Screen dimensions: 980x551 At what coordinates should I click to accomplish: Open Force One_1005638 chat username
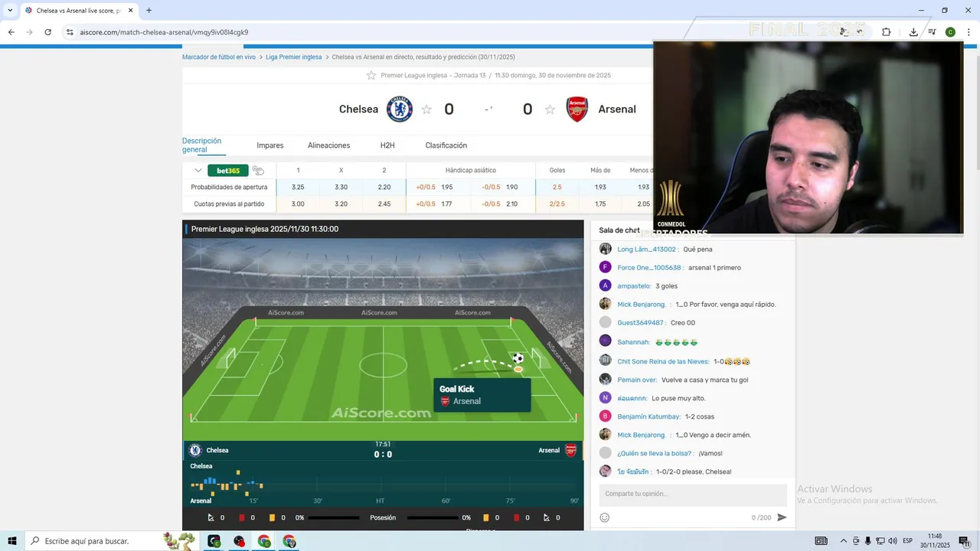click(651, 268)
